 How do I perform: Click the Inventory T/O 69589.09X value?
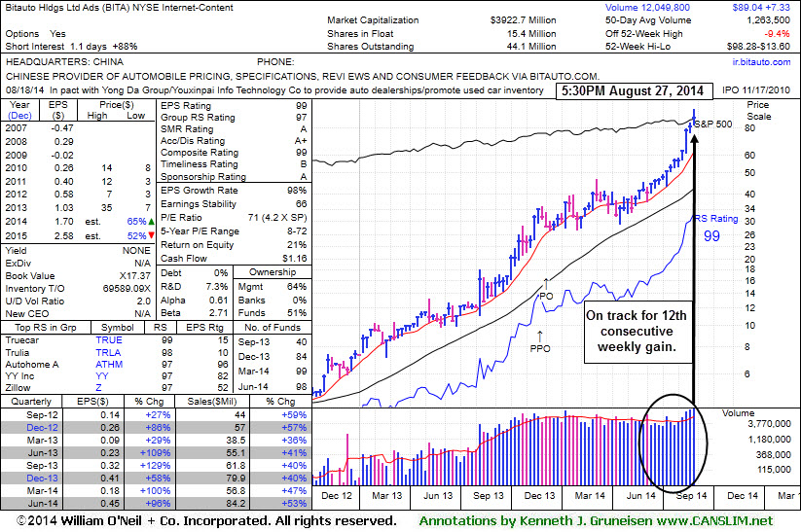point(127,289)
